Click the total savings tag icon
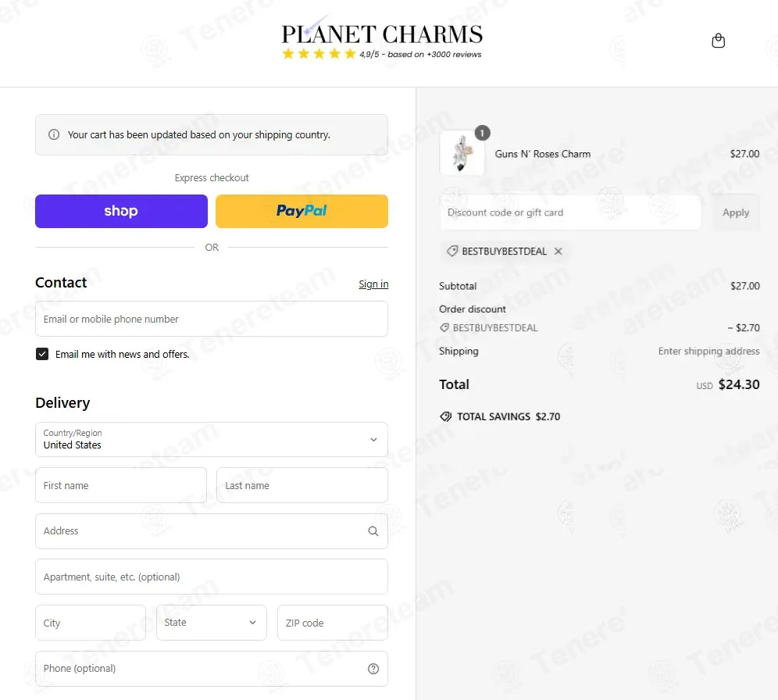The height and width of the screenshot is (700, 778). point(445,416)
